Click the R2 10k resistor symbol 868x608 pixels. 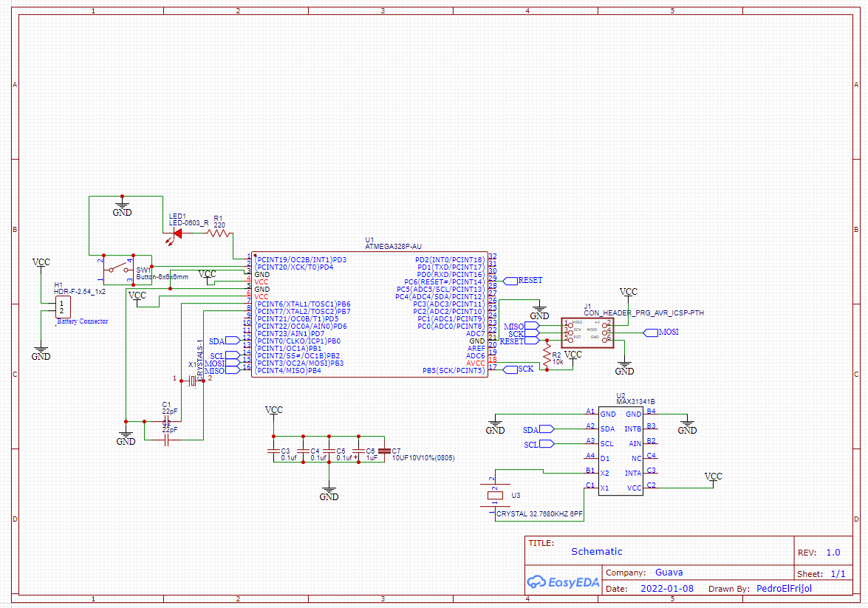click(547, 355)
